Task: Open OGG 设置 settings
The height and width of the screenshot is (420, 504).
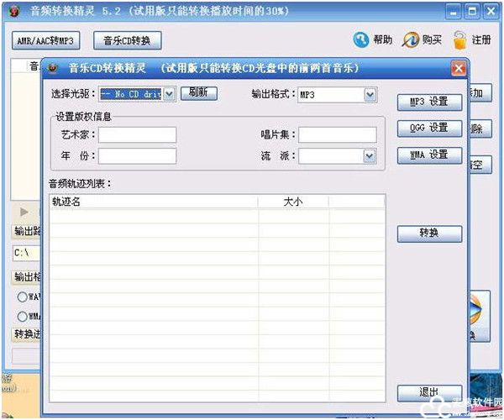Action: pyautogui.click(x=429, y=129)
